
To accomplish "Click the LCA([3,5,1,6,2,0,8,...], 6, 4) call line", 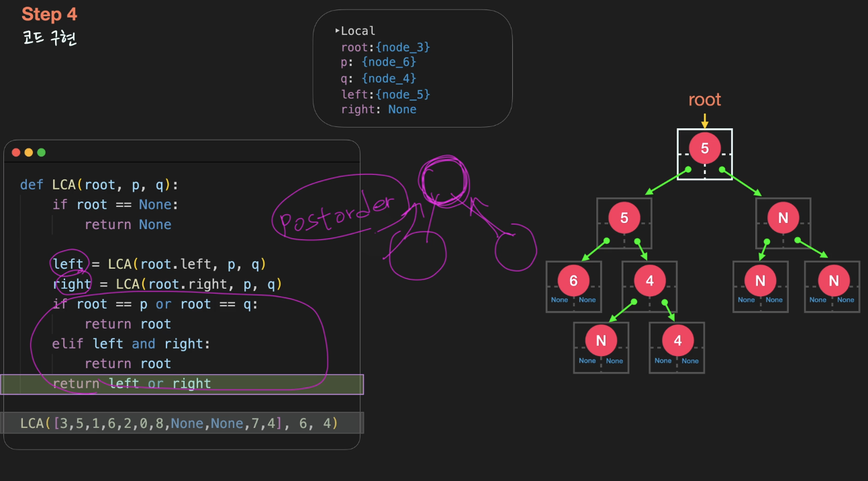I will point(182,423).
